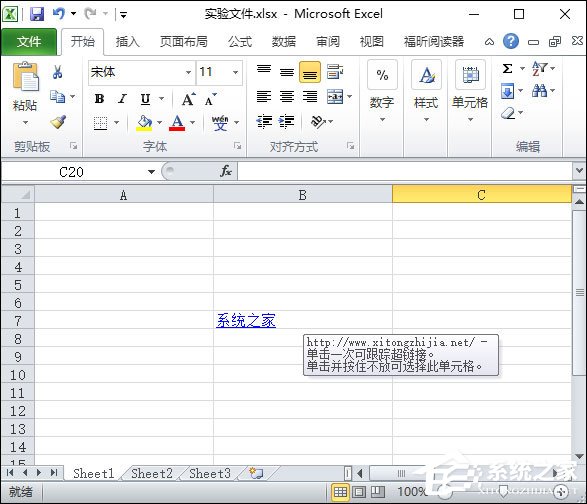Switch to the 数据 Data tab

click(x=284, y=42)
